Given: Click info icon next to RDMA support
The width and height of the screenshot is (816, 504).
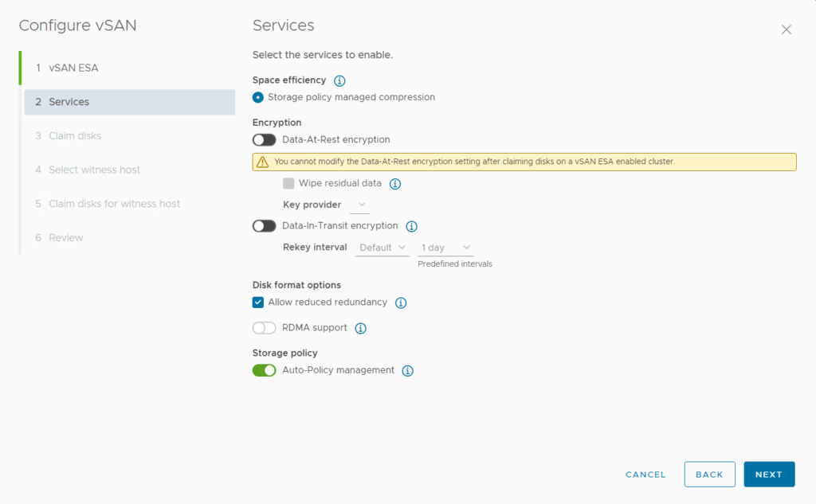Looking at the screenshot, I should pos(360,328).
